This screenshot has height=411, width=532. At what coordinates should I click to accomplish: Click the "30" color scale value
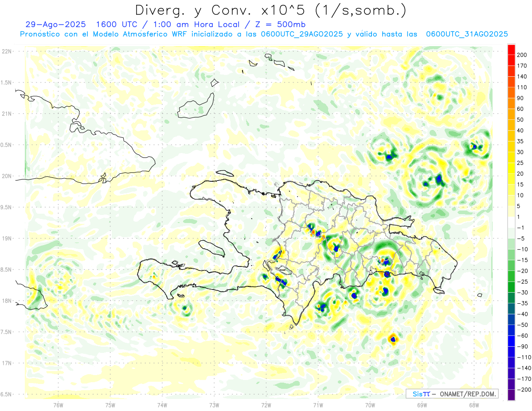[x=520, y=152]
